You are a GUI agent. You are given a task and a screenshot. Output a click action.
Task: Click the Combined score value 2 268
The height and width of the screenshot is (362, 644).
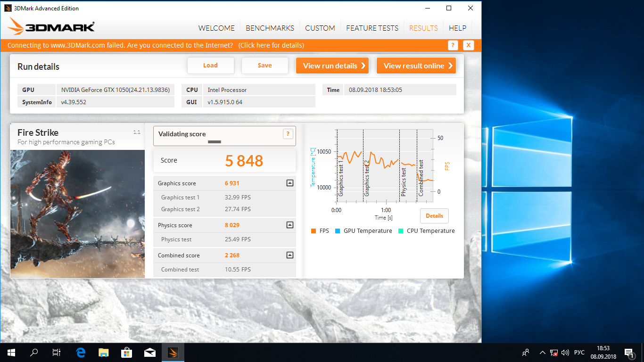(232, 255)
